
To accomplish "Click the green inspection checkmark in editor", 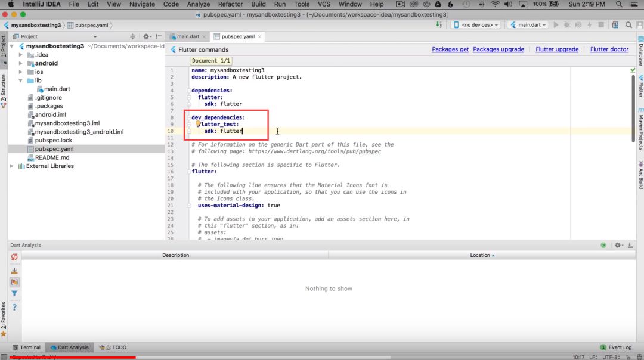I will pos(633,70).
